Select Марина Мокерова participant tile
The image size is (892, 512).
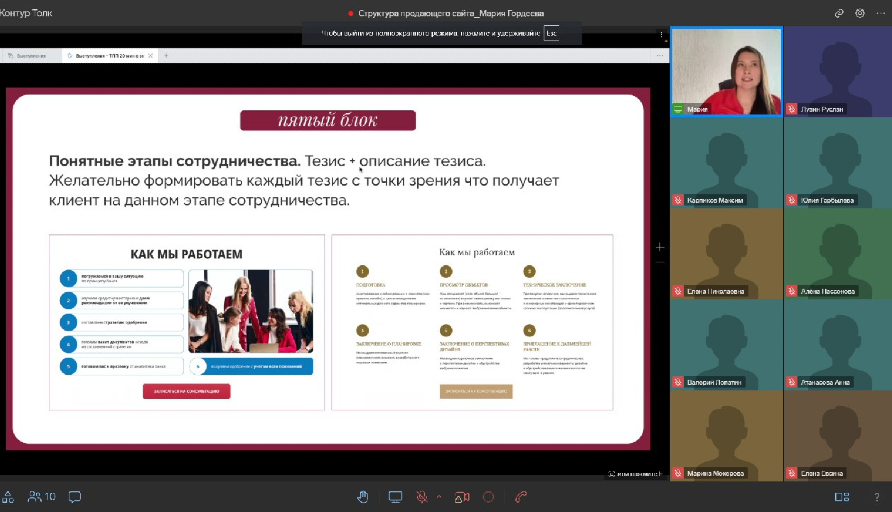(x=726, y=436)
